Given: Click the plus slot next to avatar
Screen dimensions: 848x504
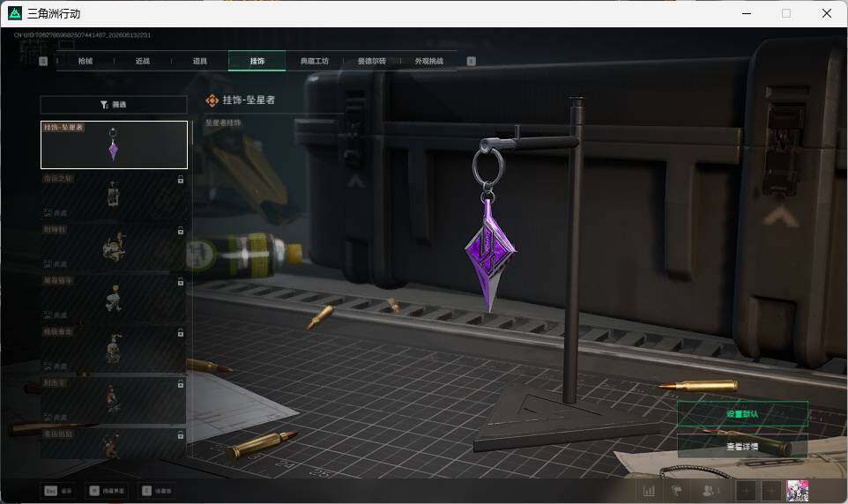Looking at the screenshot, I should pos(770,491).
